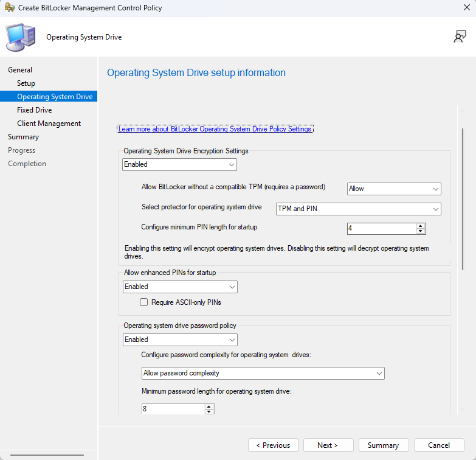Click scrollbar down arrow in settings pane
This screenshot has width=476, height=460.
[x=463, y=409]
